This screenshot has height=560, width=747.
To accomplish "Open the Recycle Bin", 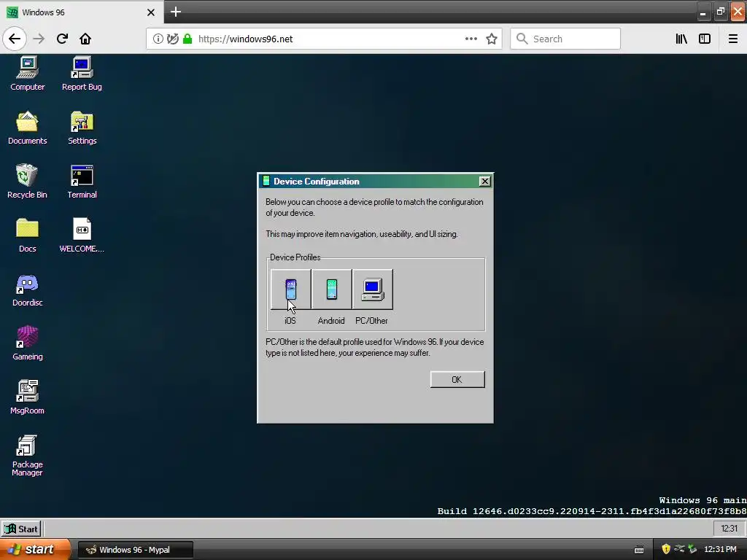I will (27, 181).
